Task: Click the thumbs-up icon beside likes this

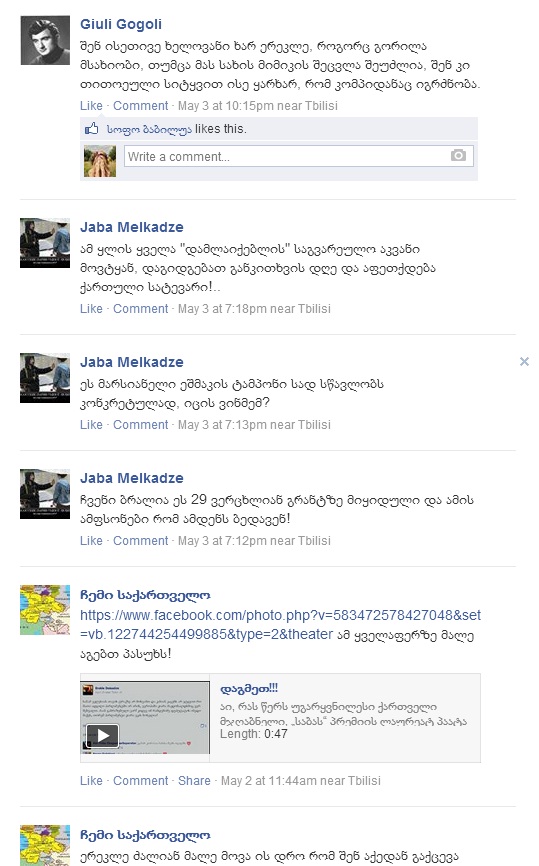Action: pyautogui.click(x=92, y=129)
